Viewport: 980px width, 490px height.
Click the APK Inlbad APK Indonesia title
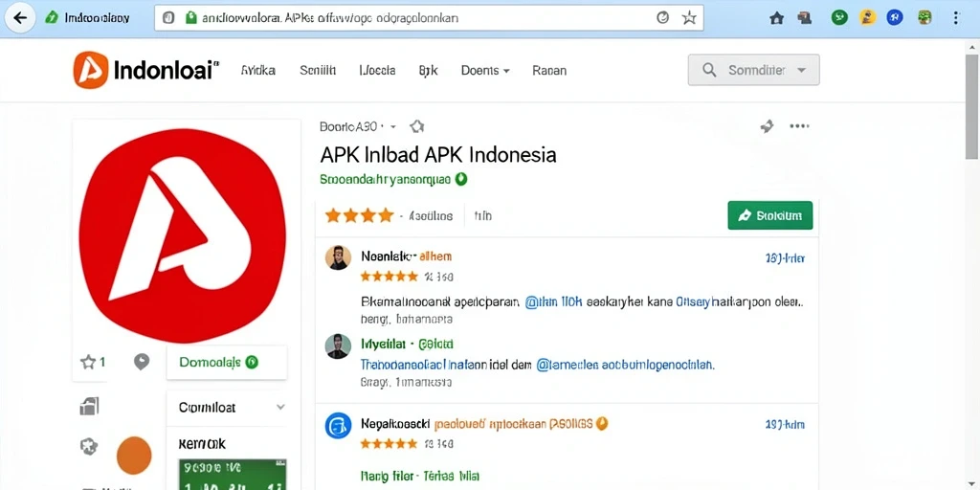[x=437, y=154]
